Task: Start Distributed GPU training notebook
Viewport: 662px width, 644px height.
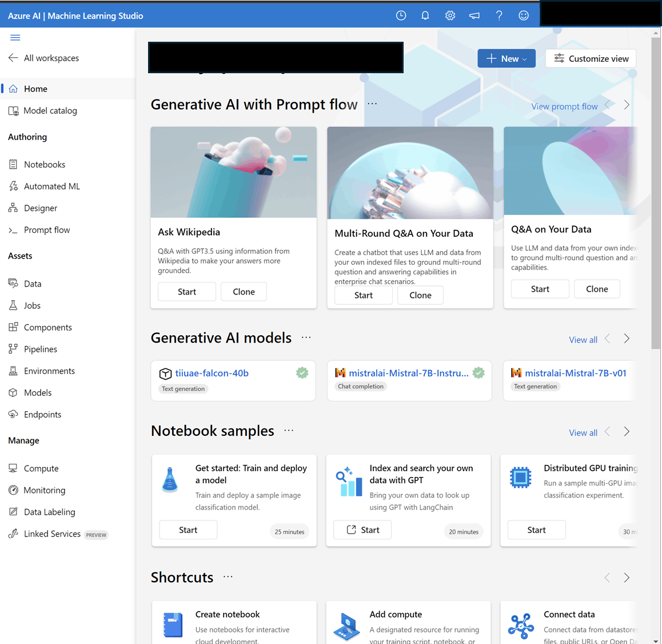Action: (537, 530)
